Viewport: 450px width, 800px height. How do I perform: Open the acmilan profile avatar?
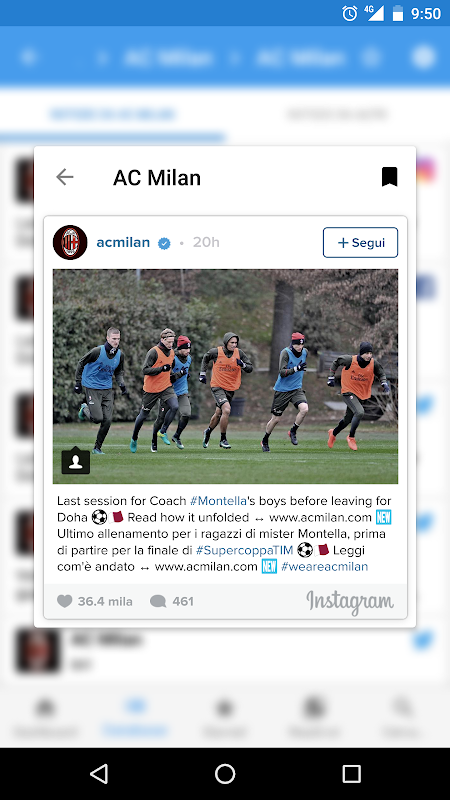click(x=70, y=242)
